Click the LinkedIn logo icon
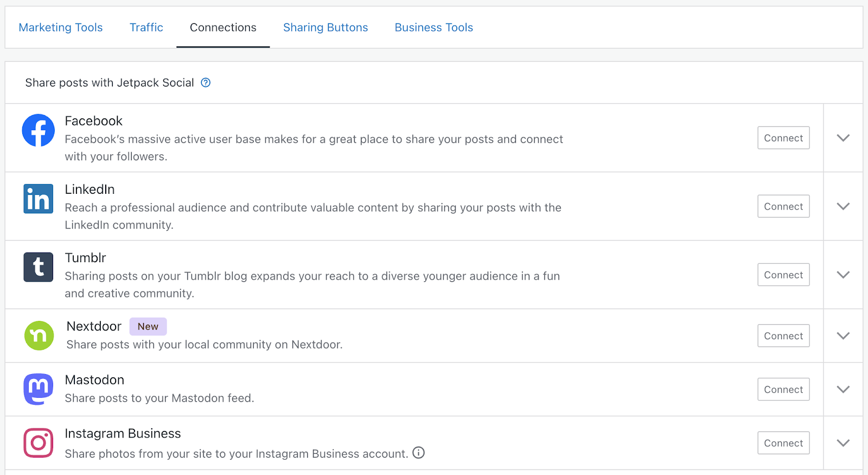The width and height of the screenshot is (868, 475). [38, 199]
